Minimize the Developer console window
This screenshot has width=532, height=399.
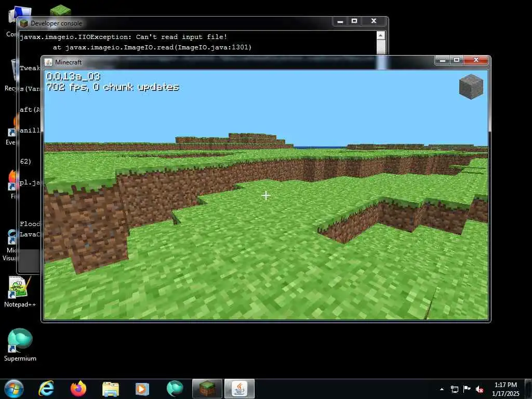(x=340, y=21)
